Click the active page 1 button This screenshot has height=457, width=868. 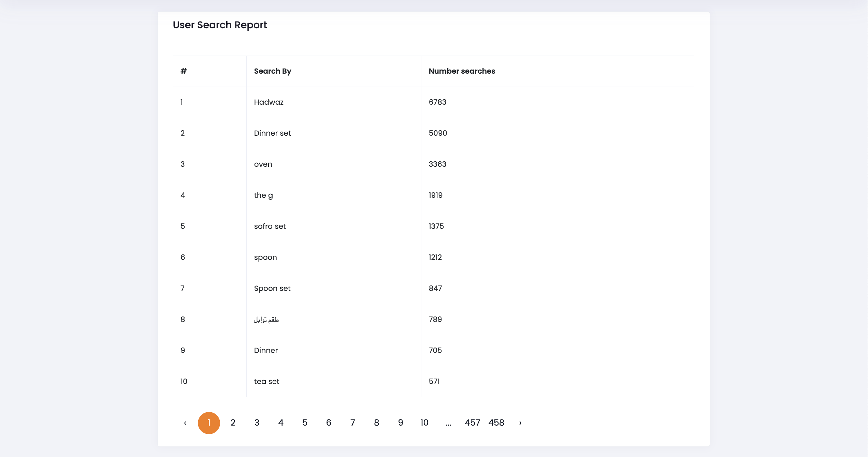[x=209, y=423]
